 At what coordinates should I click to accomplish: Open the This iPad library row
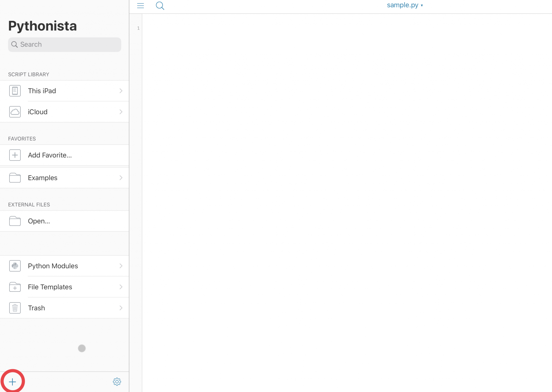point(65,91)
